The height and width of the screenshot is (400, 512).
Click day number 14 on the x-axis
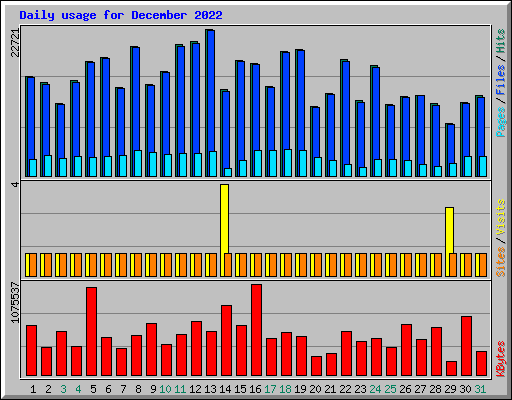point(225,389)
